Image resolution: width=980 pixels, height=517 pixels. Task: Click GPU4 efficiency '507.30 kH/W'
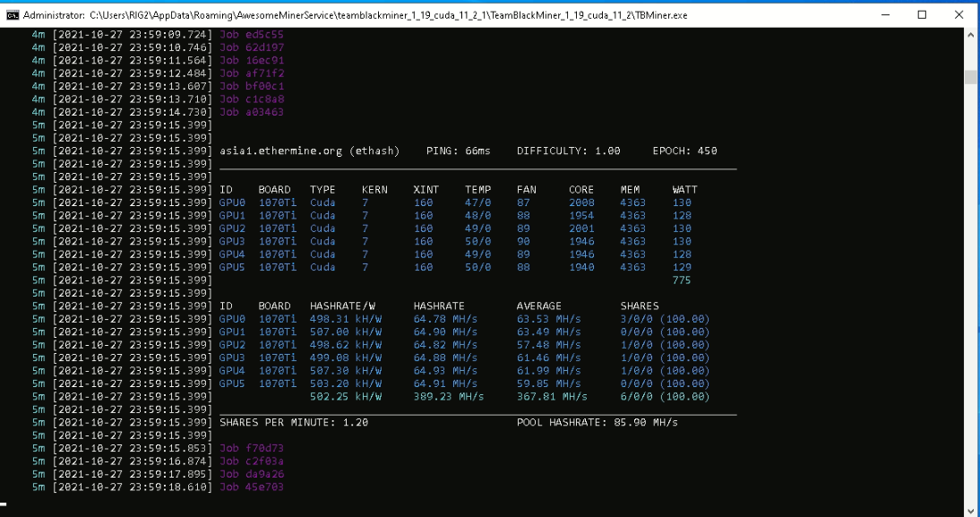pyautogui.click(x=346, y=371)
